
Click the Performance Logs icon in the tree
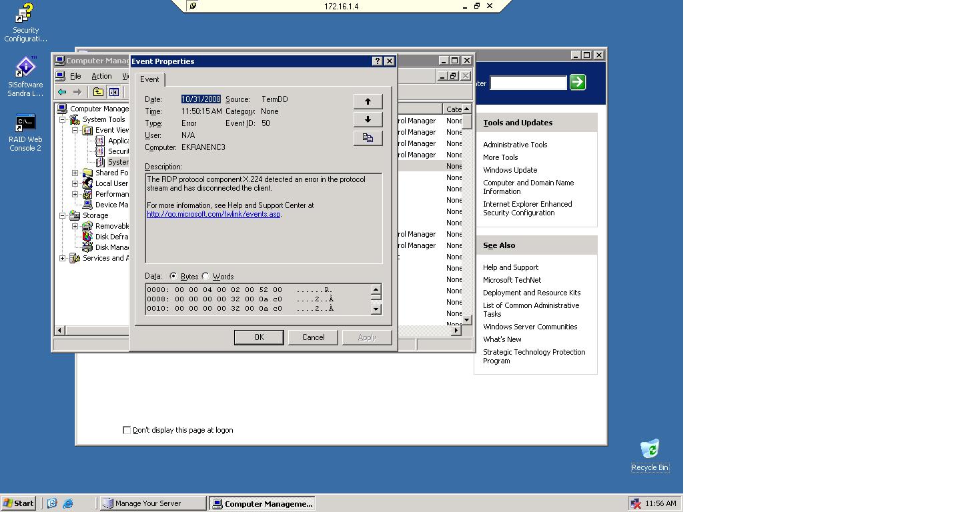(87, 194)
